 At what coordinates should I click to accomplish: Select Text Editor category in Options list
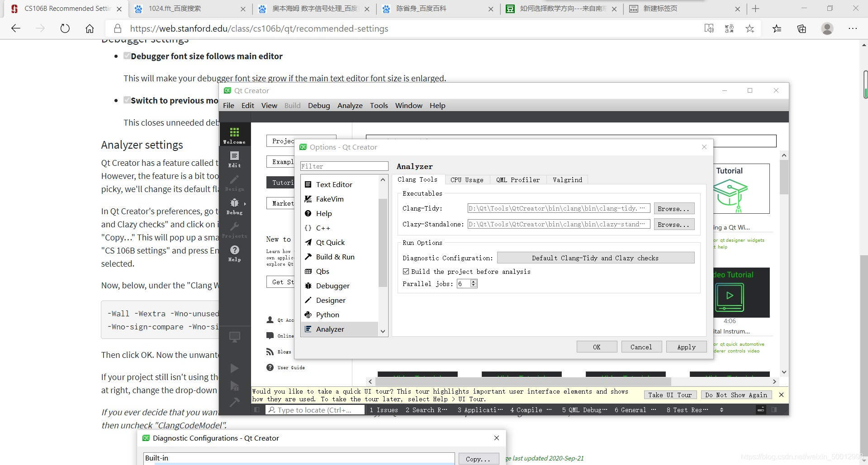(x=339, y=184)
